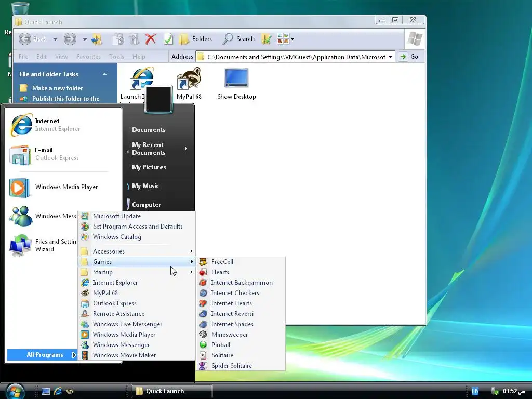Open Computer from Start menu
Viewport: 532px width, 399px height.
146,205
